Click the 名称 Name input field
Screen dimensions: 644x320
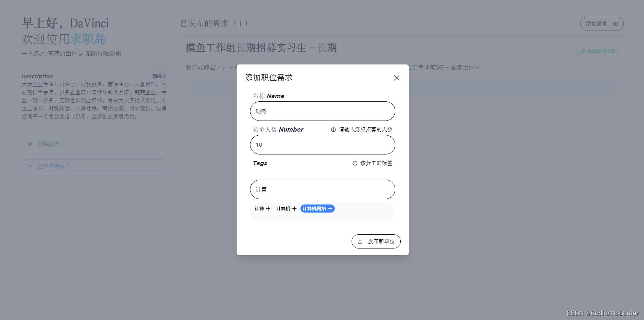tap(322, 111)
